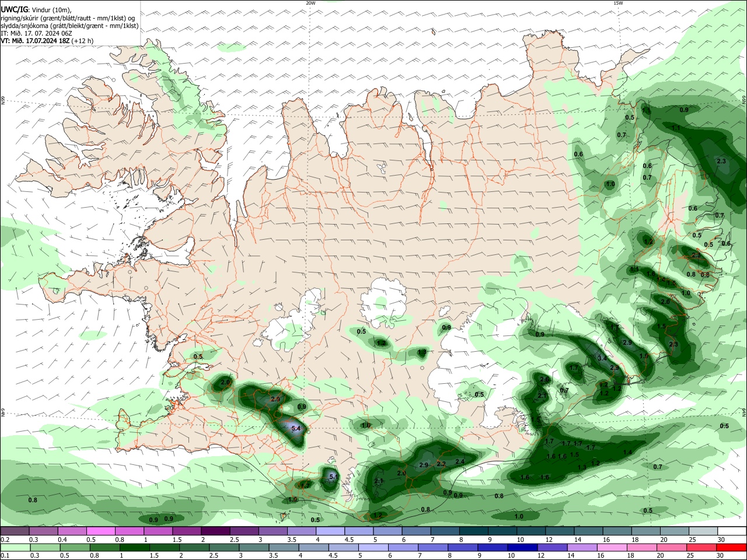The height and width of the screenshot is (560, 747).
Task: Click the dusky mauve 0.2 snow swatch
Action: point(15,531)
